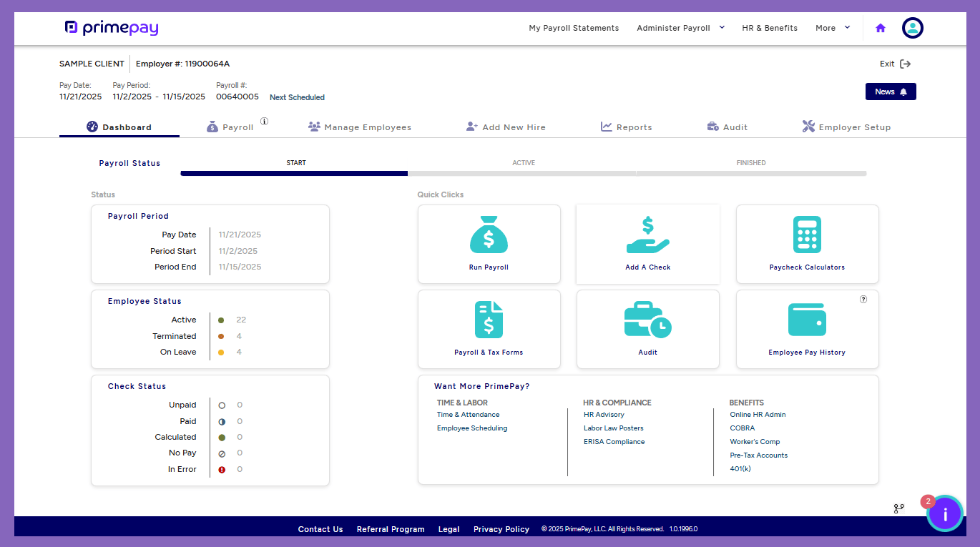Click the info icon beside the Payroll tab
The width and height of the screenshot is (980, 547).
click(264, 121)
